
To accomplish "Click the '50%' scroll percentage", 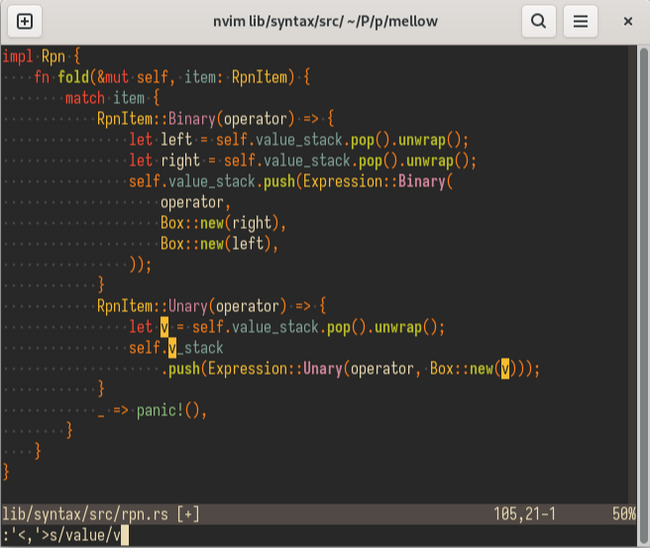I will point(624,514).
